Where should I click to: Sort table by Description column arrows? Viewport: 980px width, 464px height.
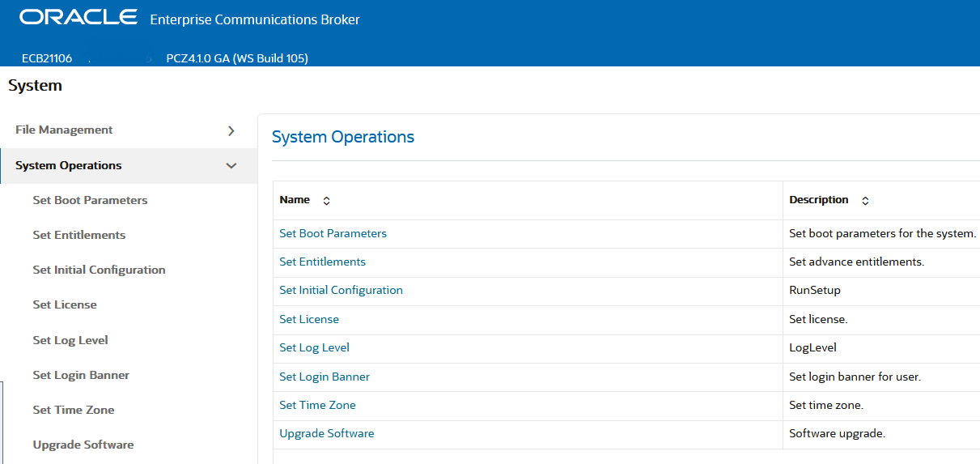point(865,200)
